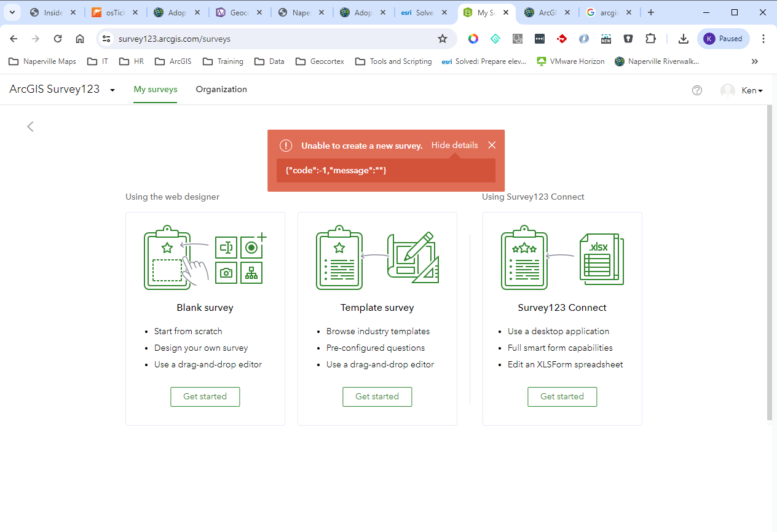Click the NEW badge extension icon
777x532 pixels.
click(x=606, y=39)
